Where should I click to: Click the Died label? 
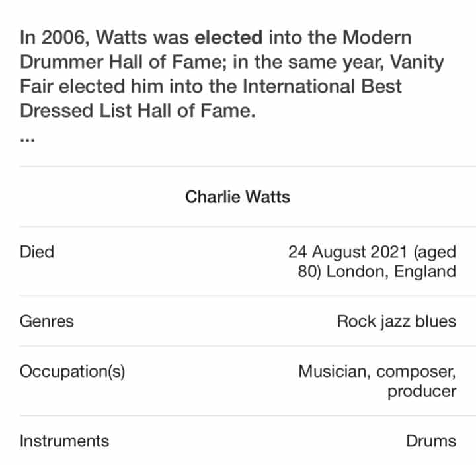37,252
